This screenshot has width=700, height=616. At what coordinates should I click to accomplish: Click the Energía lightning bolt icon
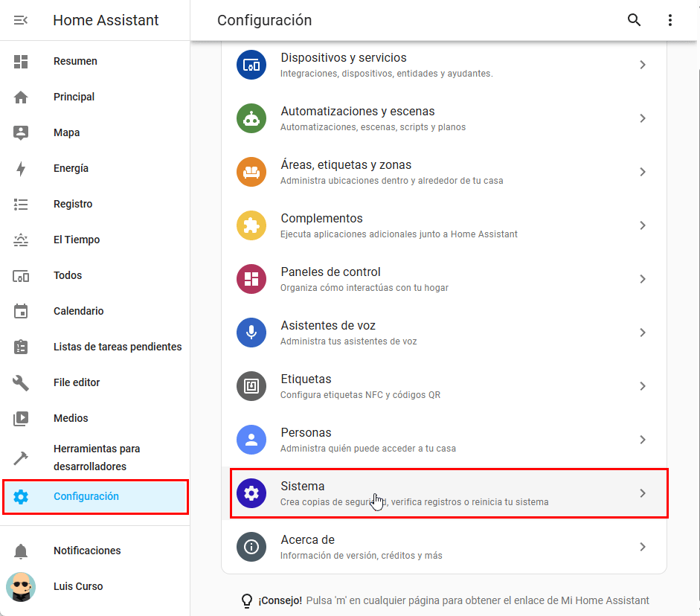tap(21, 169)
